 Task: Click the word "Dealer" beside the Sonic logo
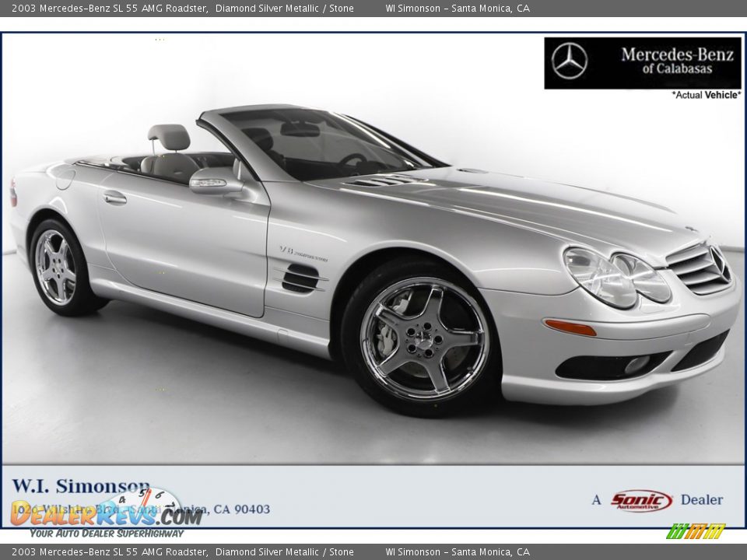tap(702, 499)
